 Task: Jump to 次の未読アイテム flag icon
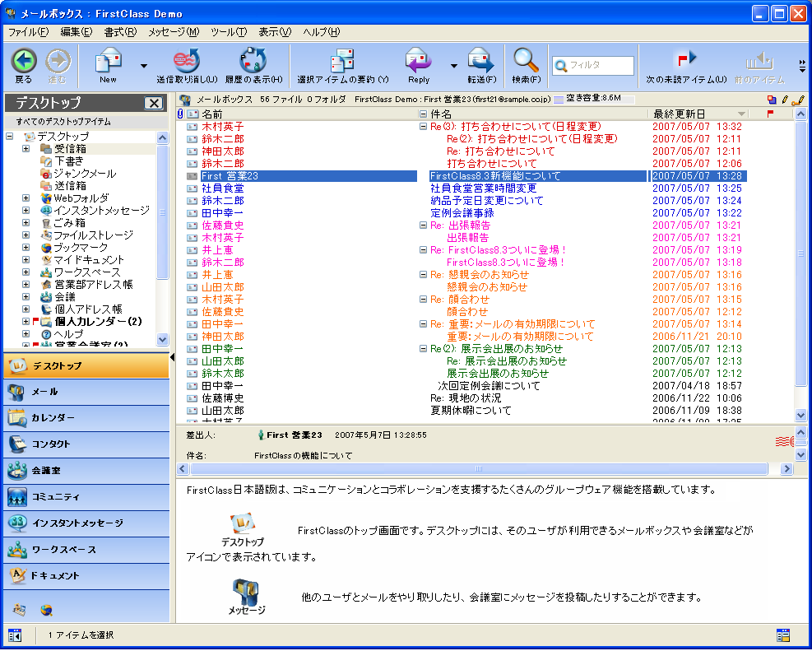(687, 59)
